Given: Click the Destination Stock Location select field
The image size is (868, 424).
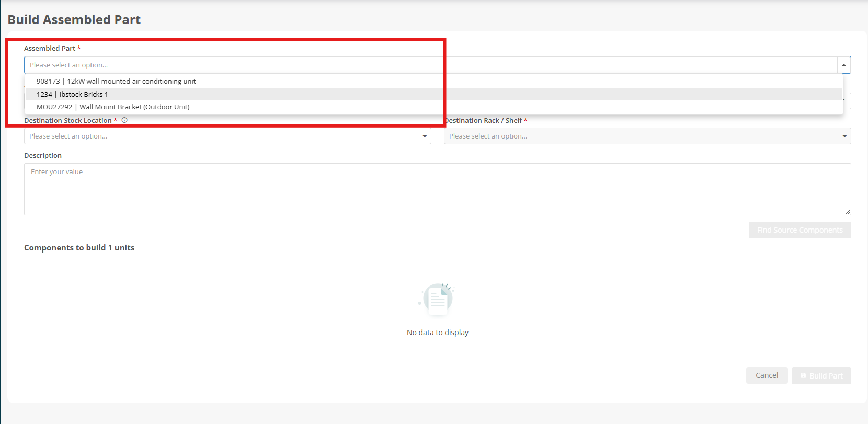Looking at the screenshot, I should coord(227,136).
